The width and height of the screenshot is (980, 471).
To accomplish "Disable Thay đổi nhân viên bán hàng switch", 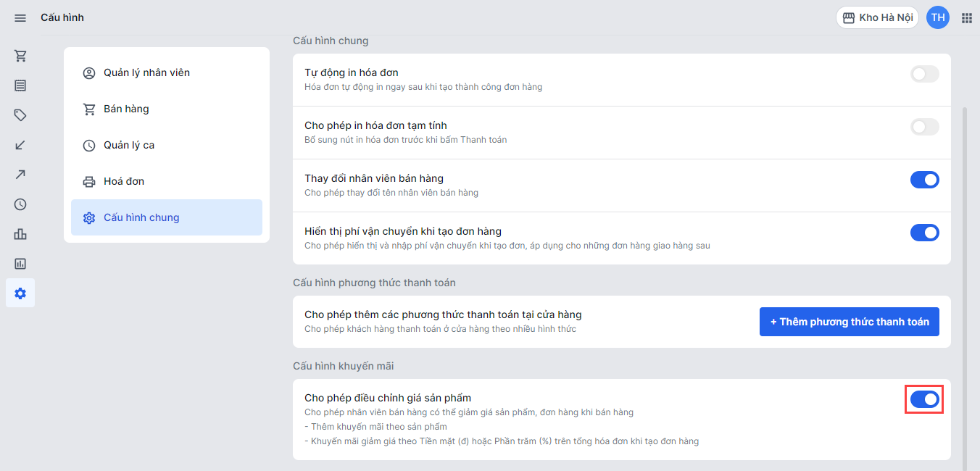I will (924, 180).
